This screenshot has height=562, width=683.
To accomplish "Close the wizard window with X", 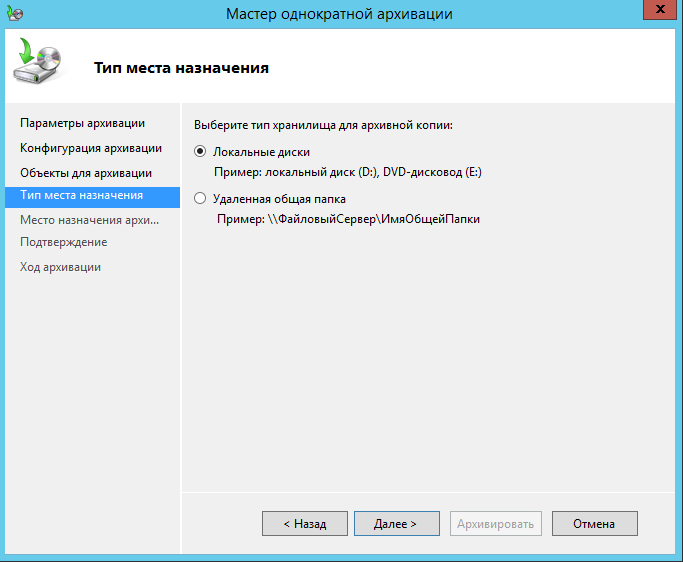I will [x=659, y=10].
